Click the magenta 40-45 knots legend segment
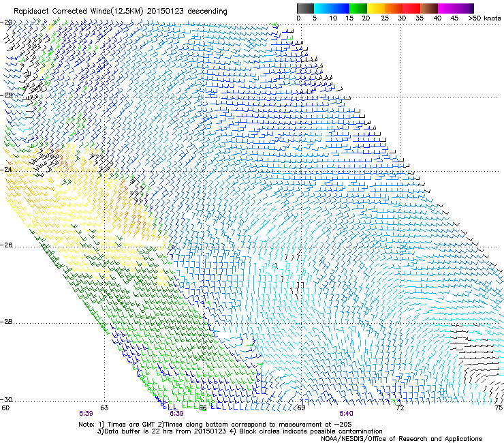The width and height of the screenshot is (504, 443). pos(447,8)
